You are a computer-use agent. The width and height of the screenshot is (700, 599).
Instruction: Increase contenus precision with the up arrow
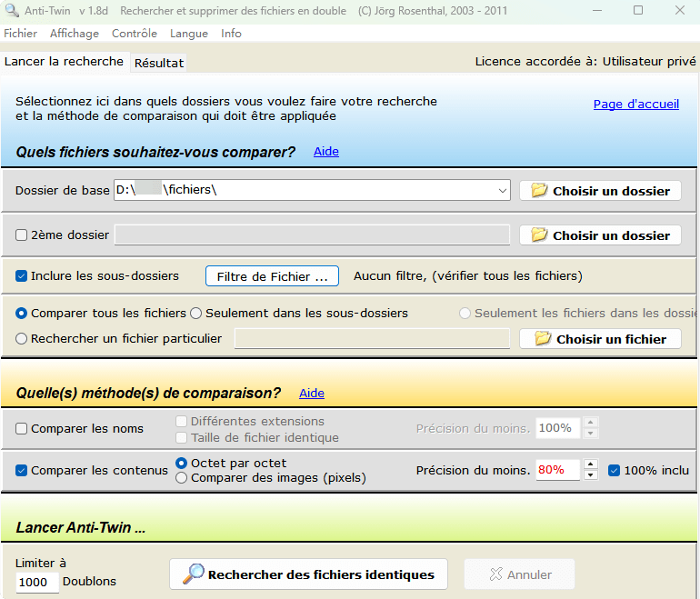[591, 464]
